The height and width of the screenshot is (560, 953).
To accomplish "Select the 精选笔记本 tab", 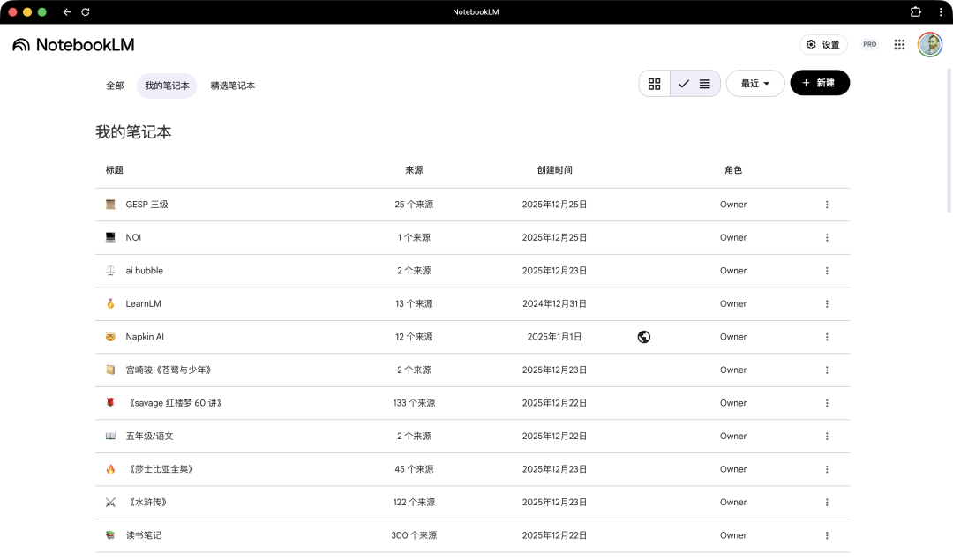I will coord(233,86).
